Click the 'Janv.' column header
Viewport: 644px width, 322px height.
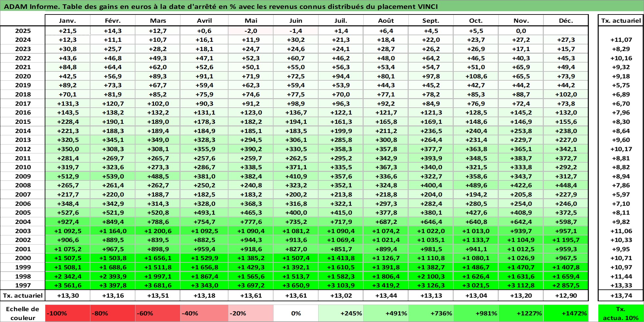[x=67, y=20]
